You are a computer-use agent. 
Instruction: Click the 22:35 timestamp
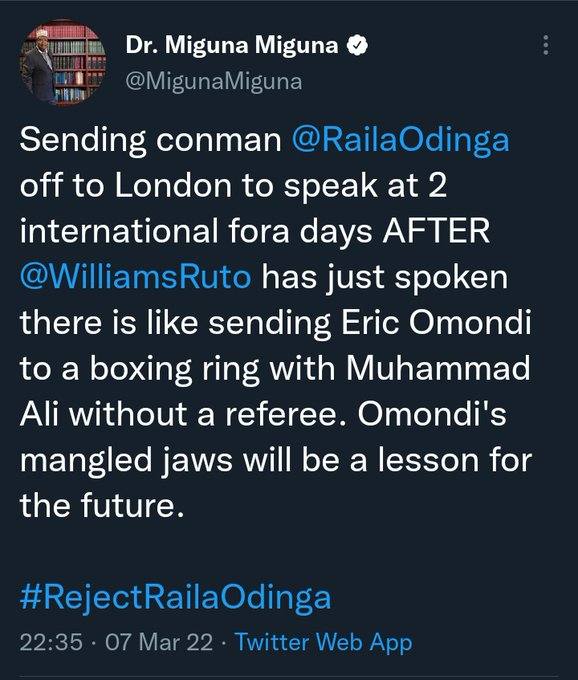[51, 642]
